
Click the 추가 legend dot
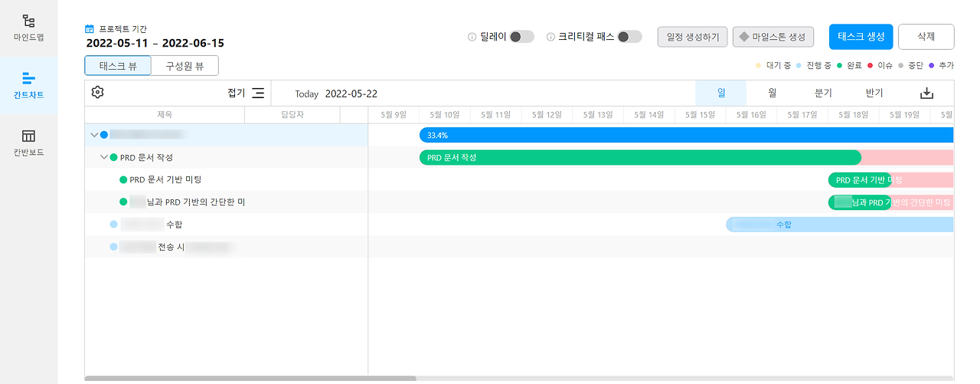(x=932, y=66)
